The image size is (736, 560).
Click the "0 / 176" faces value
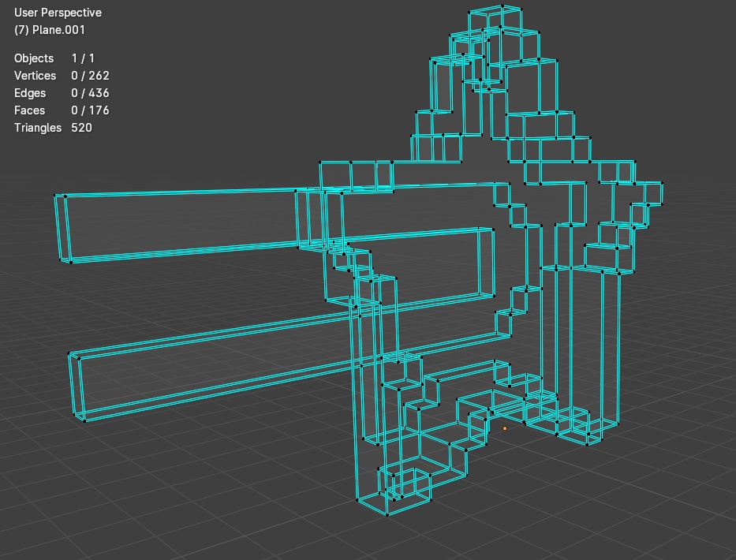(x=90, y=110)
